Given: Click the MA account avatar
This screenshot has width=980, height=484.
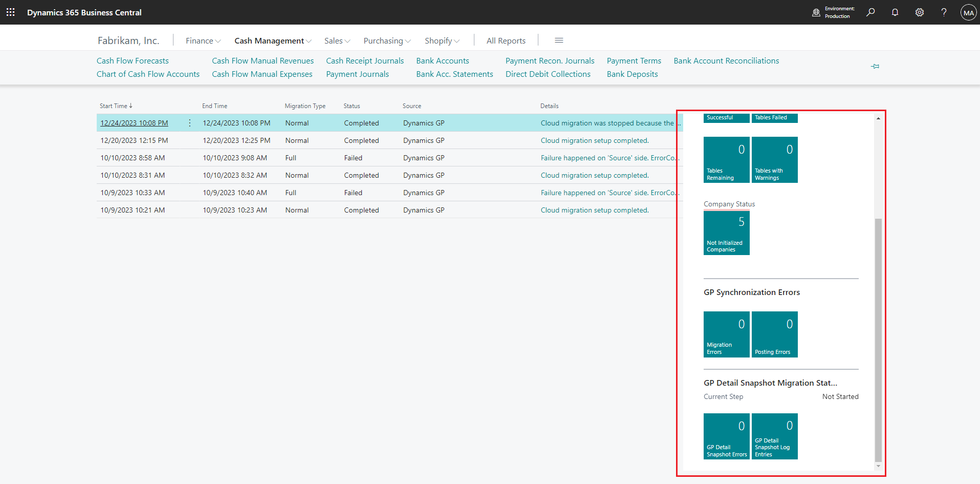Looking at the screenshot, I should point(968,12).
